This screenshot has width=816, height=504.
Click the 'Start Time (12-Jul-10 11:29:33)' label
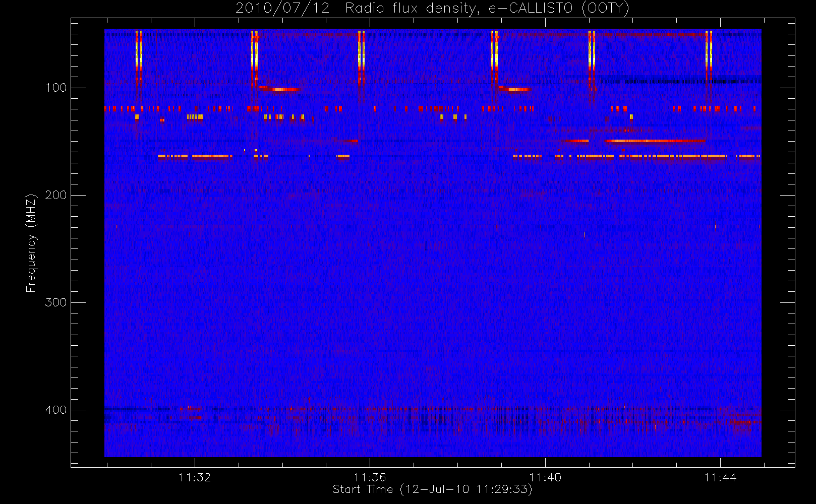tap(432, 489)
